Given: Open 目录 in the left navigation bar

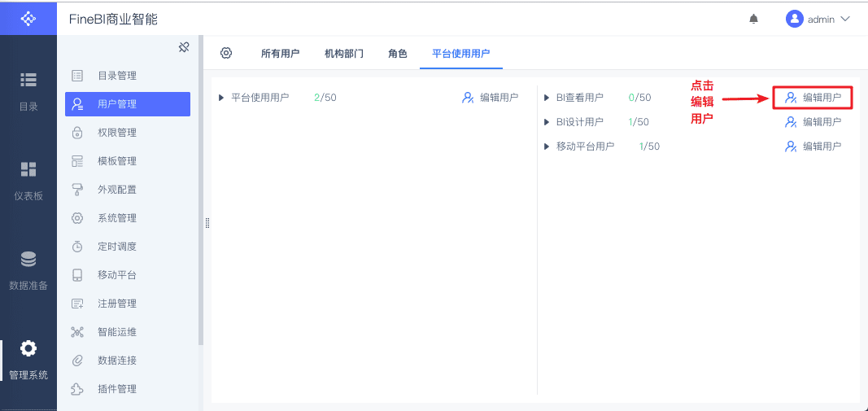Looking at the screenshot, I should pyautogui.click(x=28, y=90).
